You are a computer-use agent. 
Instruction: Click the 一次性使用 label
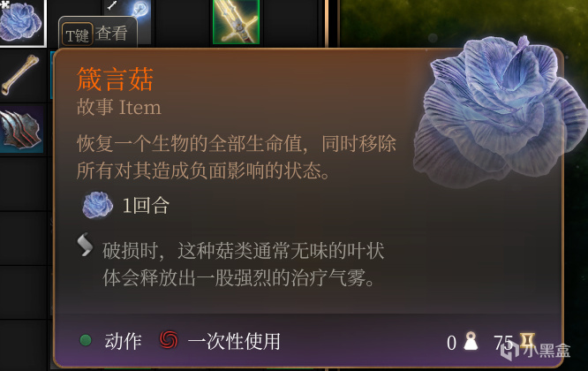click(234, 341)
